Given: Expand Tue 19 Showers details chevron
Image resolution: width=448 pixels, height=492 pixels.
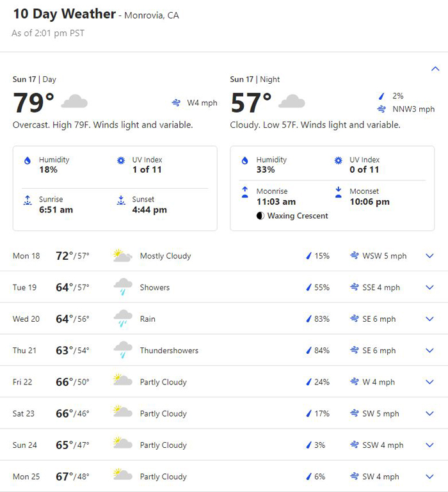Looking at the screenshot, I should point(429,287).
